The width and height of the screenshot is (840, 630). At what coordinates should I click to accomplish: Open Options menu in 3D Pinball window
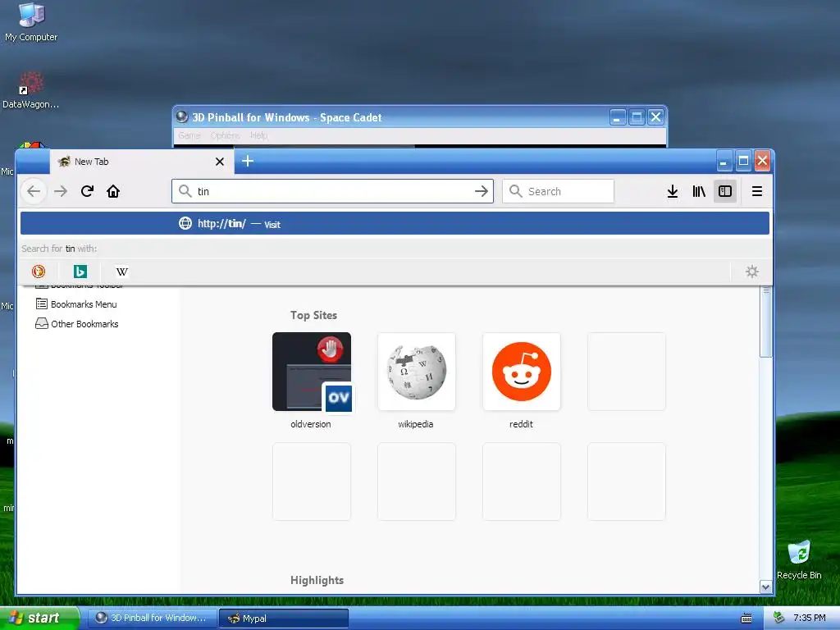(225, 135)
